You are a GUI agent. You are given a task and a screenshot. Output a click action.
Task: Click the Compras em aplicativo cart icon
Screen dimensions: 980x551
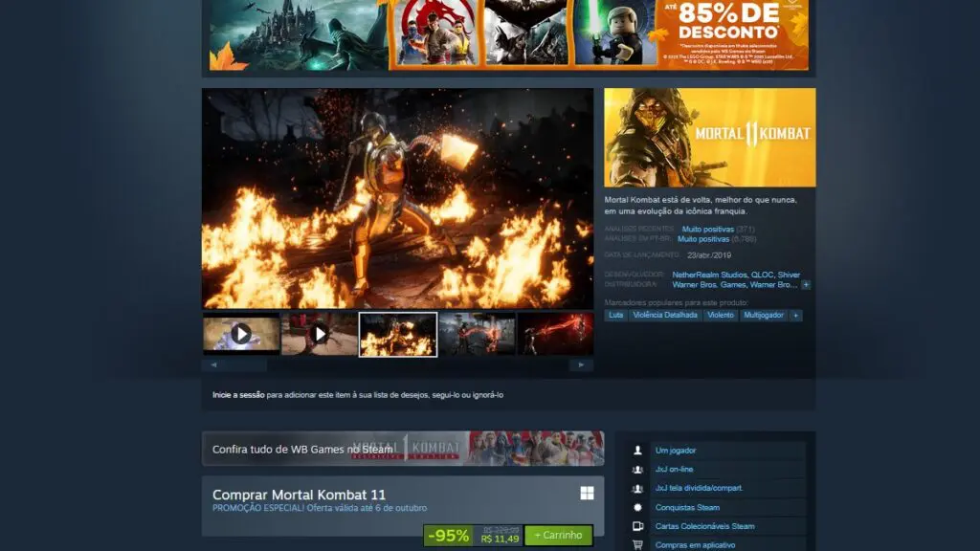tap(638, 544)
